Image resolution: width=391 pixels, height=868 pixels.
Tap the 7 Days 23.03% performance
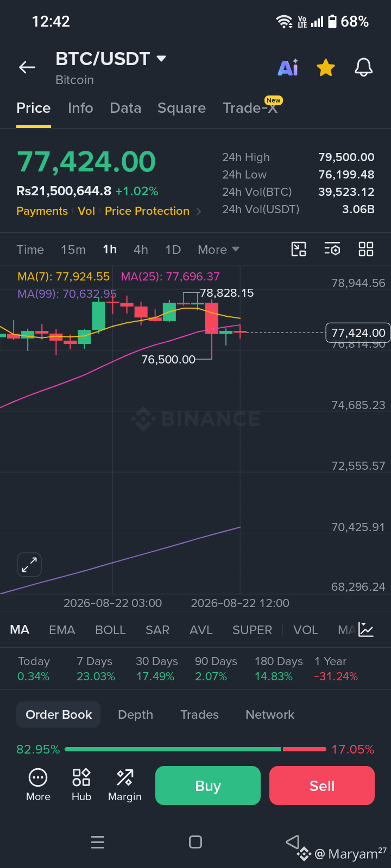(x=96, y=669)
